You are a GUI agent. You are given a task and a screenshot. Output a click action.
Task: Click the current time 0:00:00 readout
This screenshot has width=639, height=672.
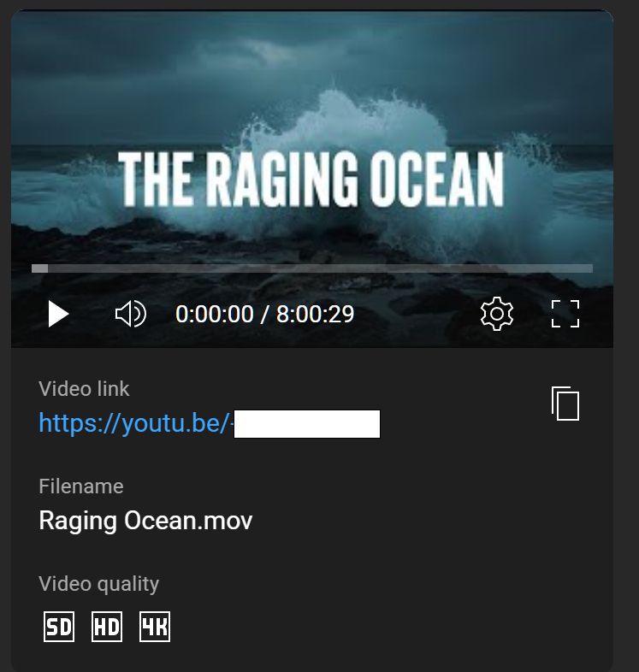(215, 314)
